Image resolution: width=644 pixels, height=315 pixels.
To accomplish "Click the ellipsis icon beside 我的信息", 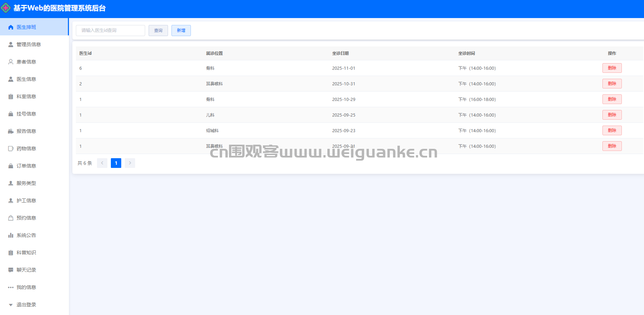I will (11, 287).
